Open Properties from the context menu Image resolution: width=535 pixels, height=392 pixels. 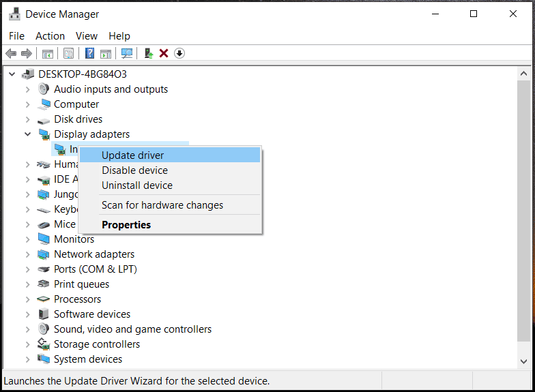126,225
